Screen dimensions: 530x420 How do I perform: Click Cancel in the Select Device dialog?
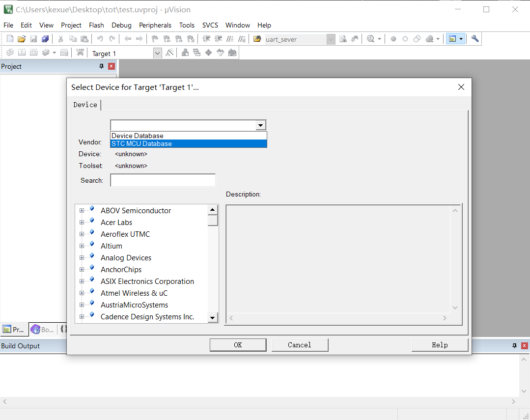pyautogui.click(x=300, y=345)
